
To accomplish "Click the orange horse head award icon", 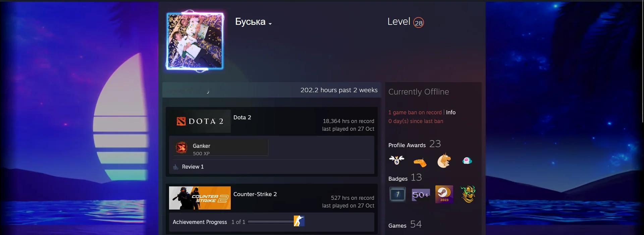I will click(x=444, y=161).
